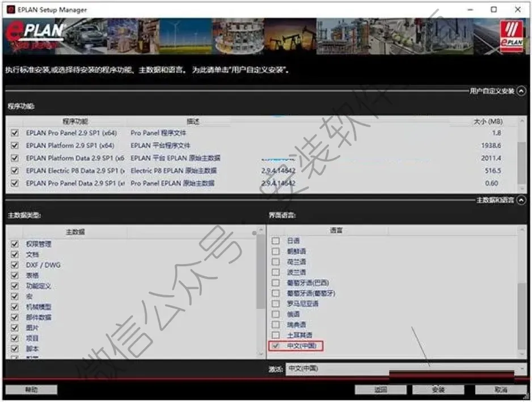Enable the 葡萄牙语(葡萄牙) language checkbox

[x=276, y=293]
